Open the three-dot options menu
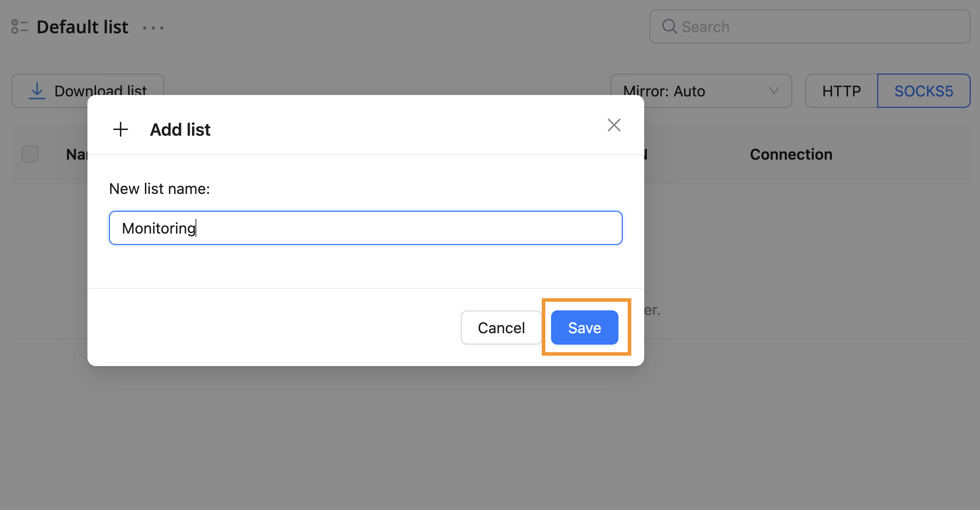Image resolution: width=980 pixels, height=510 pixels. 153,28
